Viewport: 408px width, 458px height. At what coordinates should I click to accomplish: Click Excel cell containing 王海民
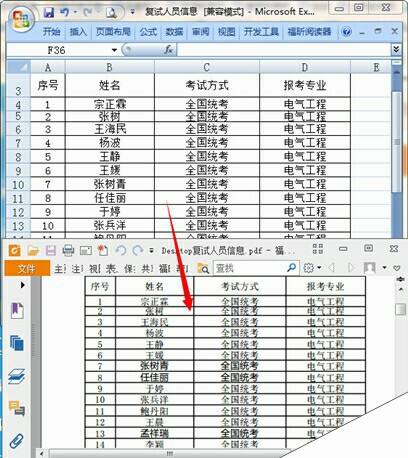[x=110, y=129]
